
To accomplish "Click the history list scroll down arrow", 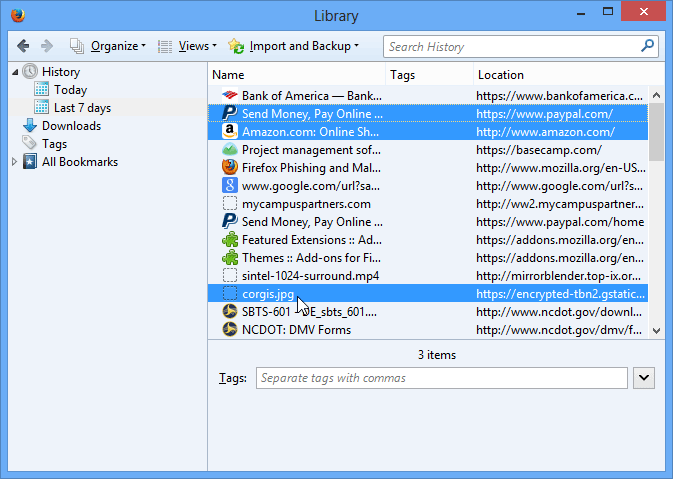I will point(656,330).
